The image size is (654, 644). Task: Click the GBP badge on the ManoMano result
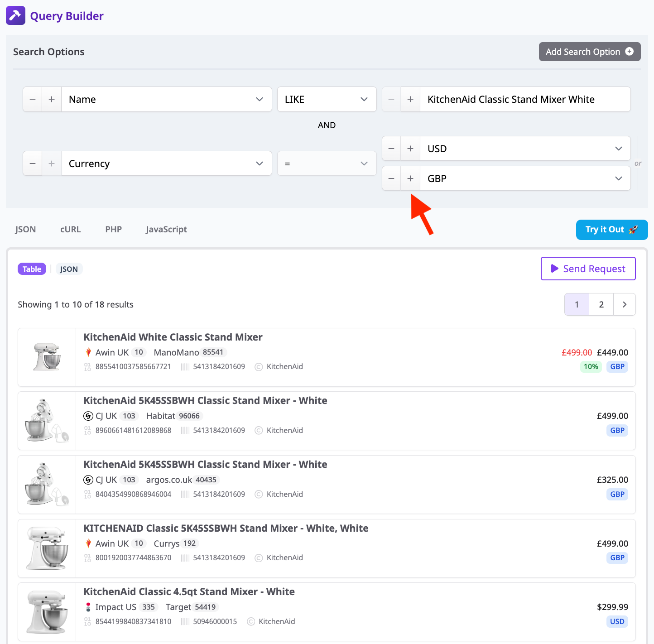pyautogui.click(x=617, y=366)
